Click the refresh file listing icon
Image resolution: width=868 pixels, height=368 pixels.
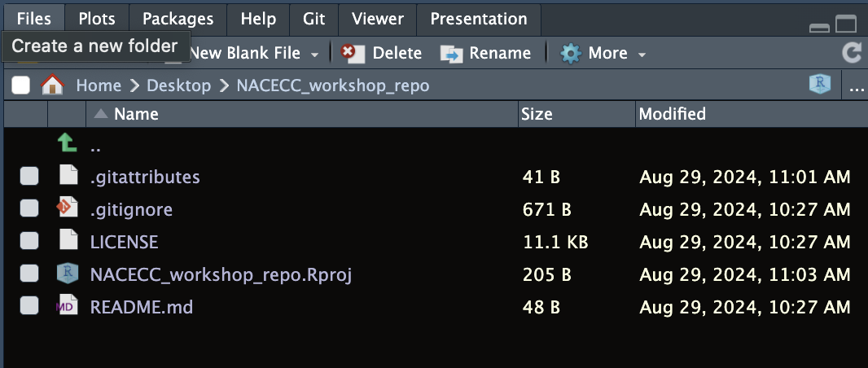(x=852, y=54)
